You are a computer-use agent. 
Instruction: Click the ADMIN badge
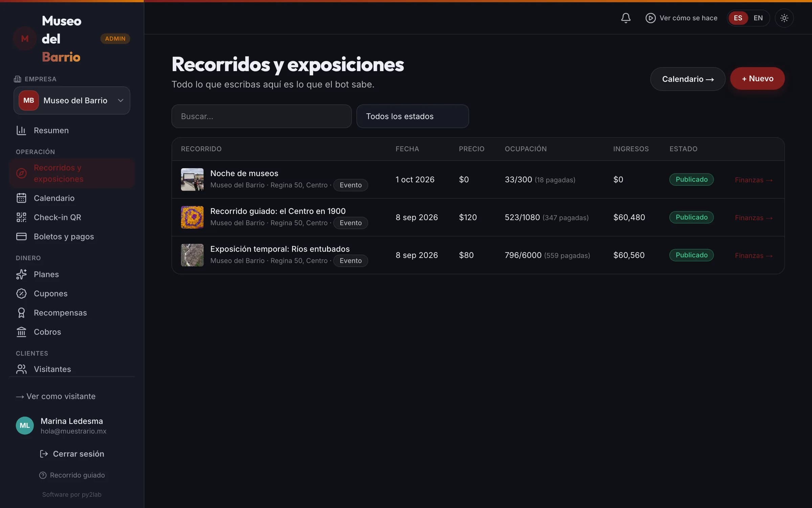(x=115, y=39)
